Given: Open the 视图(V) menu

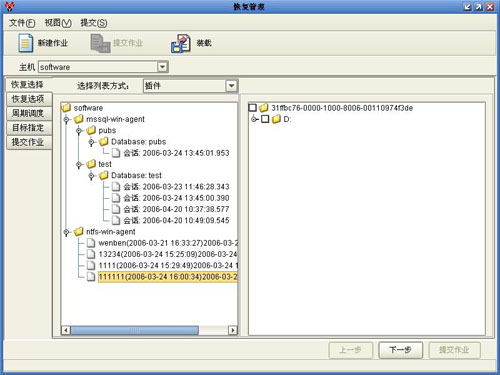Looking at the screenshot, I should [58, 23].
